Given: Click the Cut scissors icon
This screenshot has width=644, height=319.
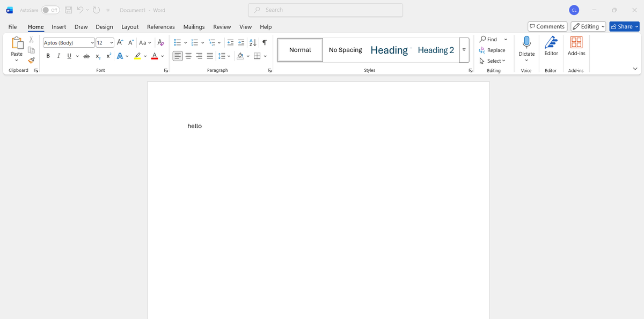Looking at the screenshot, I should tap(31, 40).
